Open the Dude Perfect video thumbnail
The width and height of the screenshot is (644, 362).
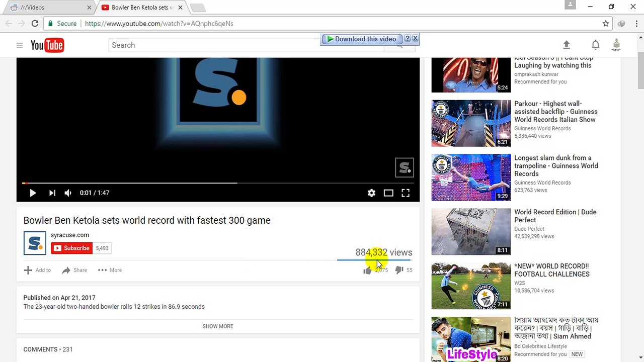pyautogui.click(x=471, y=232)
